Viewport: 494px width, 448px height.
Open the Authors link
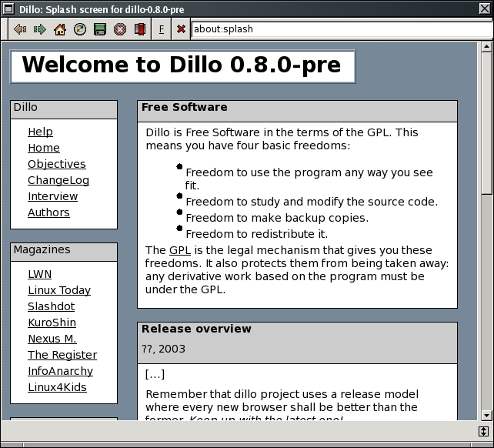48,212
